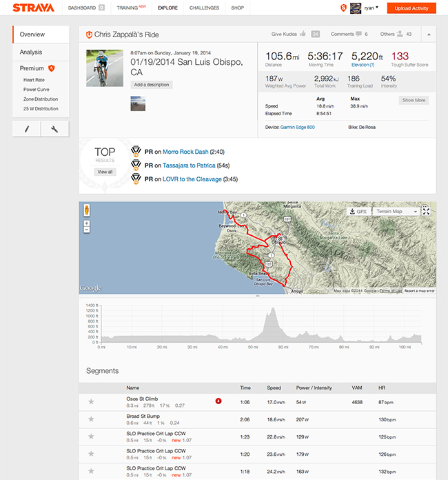Expand the ryan profile menu
This screenshot has width=448, height=480.
point(376,8)
